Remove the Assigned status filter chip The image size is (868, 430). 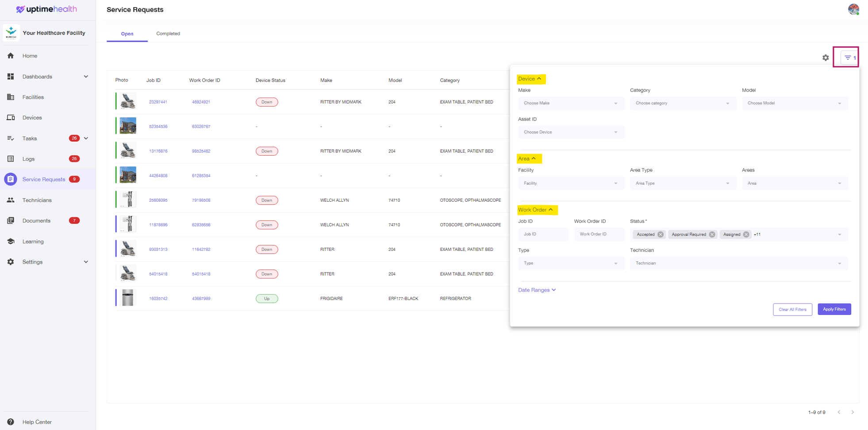pyautogui.click(x=746, y=234)
